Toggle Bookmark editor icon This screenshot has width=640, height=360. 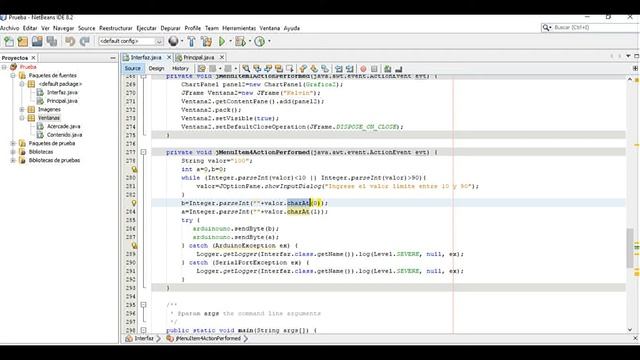[x=325, y=69]
